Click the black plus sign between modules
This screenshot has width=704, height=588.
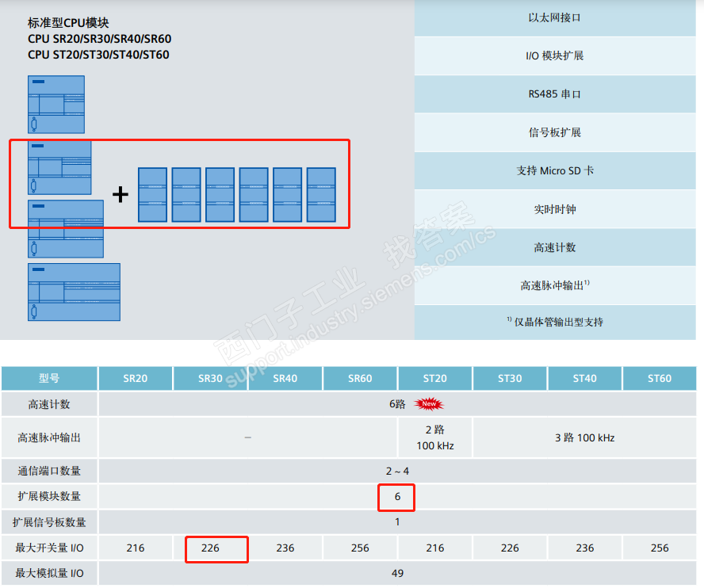tap(121, 194)
